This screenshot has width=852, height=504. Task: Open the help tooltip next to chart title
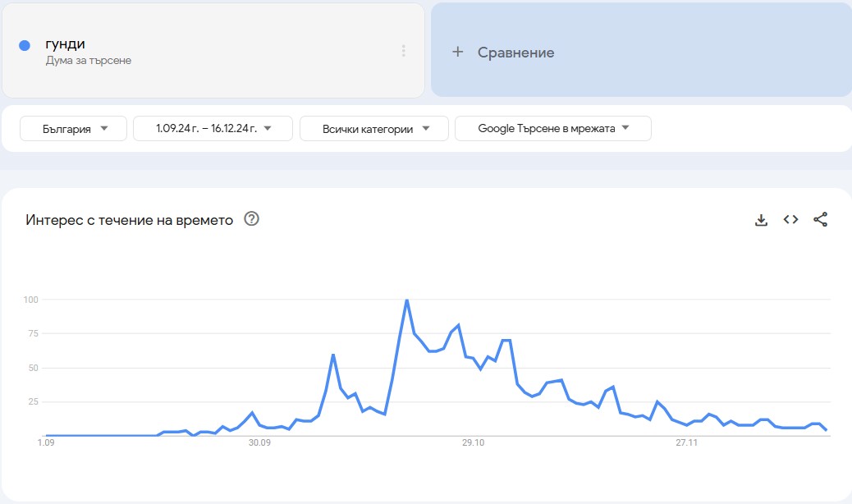(x=251, y=219)
